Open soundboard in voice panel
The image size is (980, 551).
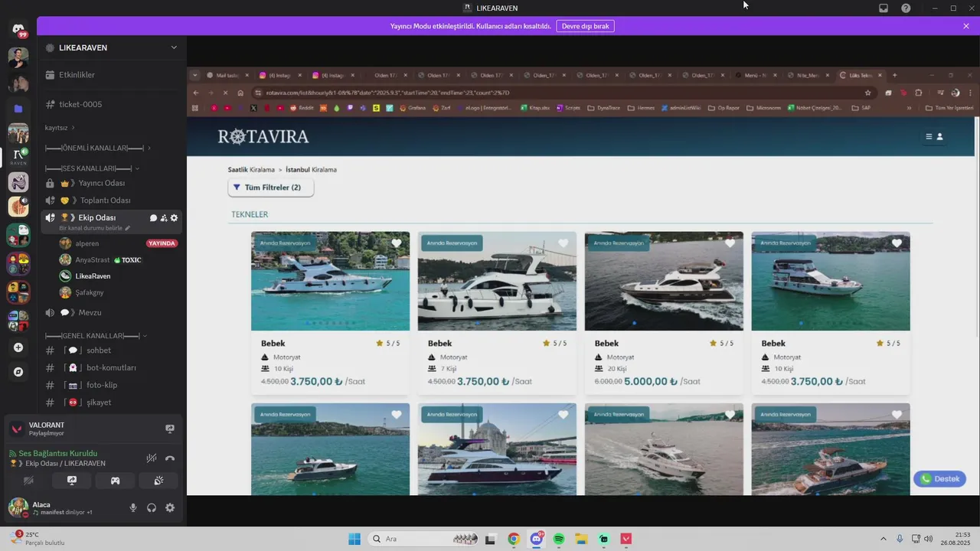click(158, 481)
